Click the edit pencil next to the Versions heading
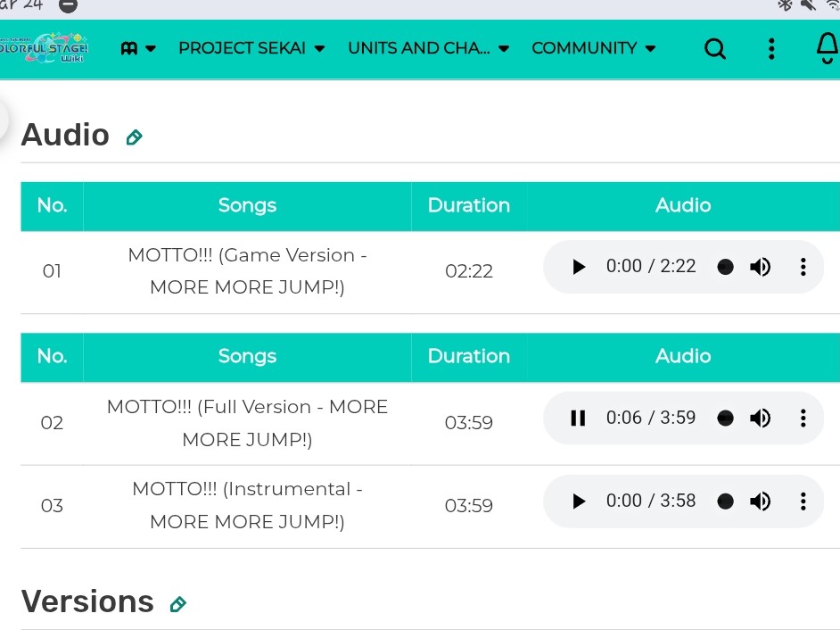Viewport: 840px width, 630px height. point(178,603)
